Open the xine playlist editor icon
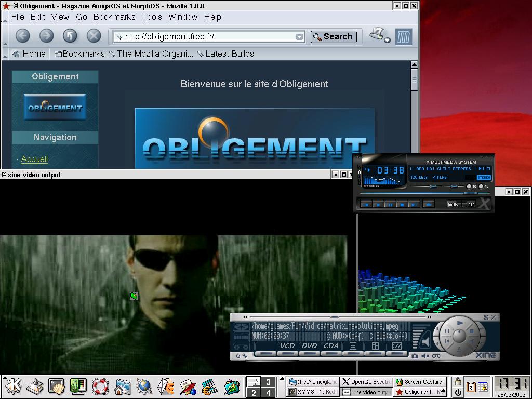 pos(353,346)
